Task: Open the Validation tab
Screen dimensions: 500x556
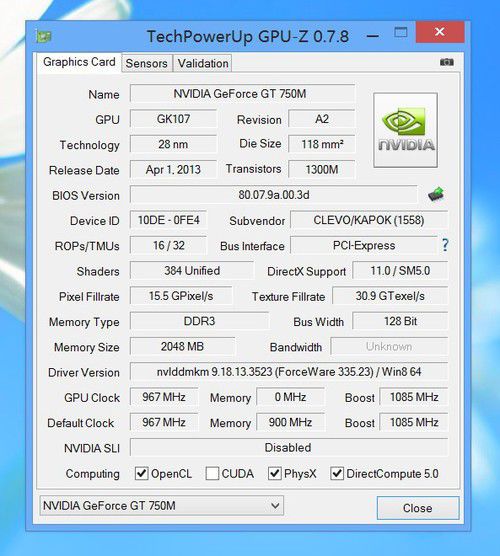Action: click(203, 63)
